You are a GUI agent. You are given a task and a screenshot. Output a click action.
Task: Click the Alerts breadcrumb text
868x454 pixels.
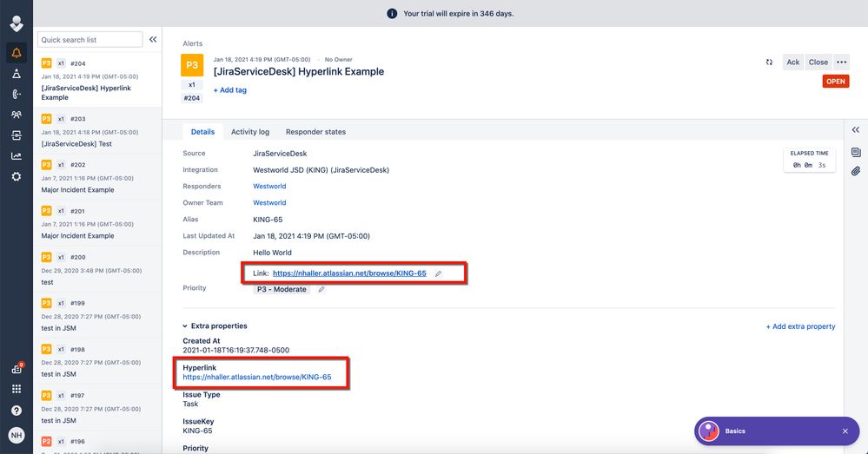tap(193, 43)
